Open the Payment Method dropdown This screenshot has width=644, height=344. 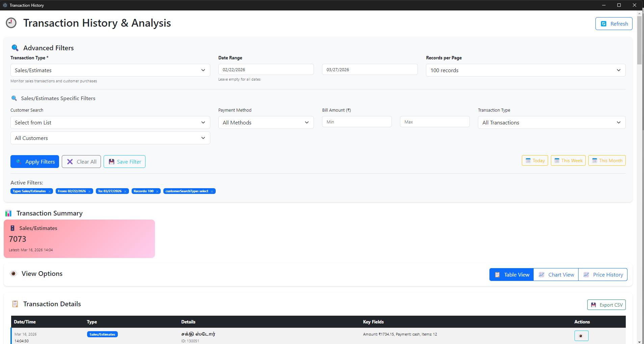[266, 122]
